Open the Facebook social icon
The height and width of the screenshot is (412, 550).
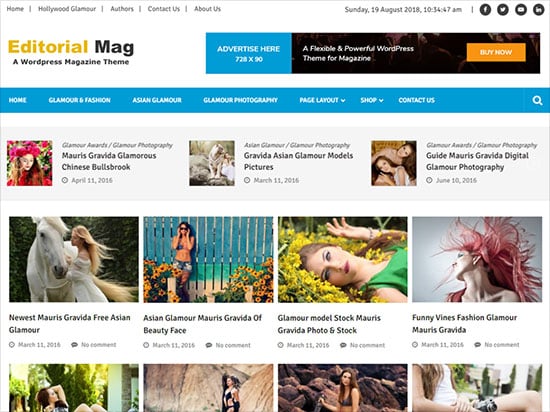tap(485, 9)
